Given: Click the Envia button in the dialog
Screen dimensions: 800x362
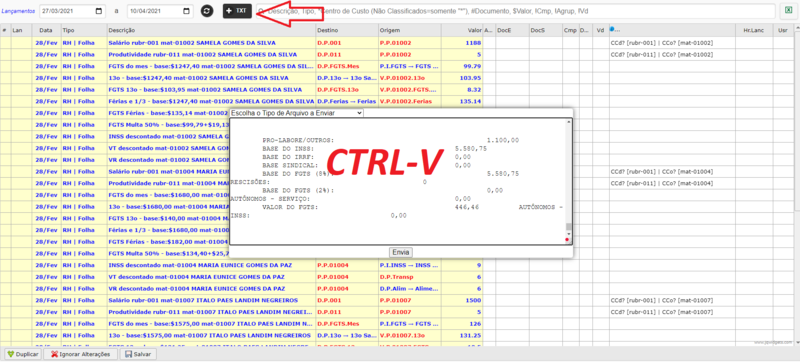Looking at the screenshot, I should (x=401, y=252).
